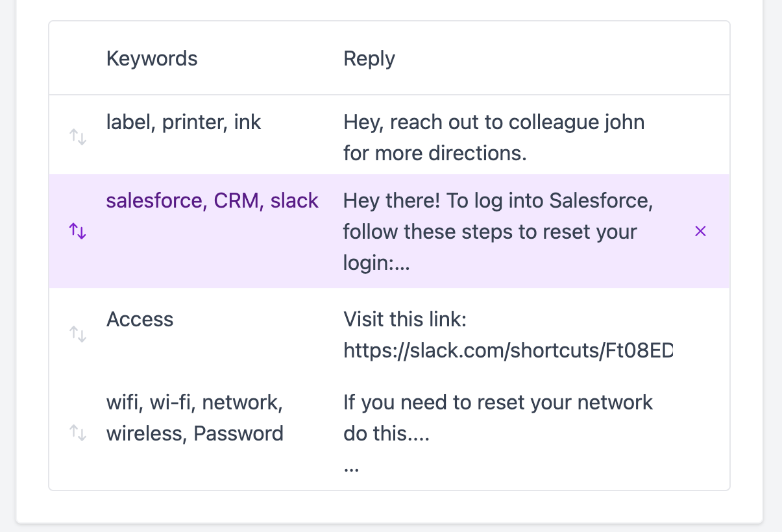Click reorder arrows beside wifi, wi-fi, network
782x532 pixels.
[x=78, y=433]
